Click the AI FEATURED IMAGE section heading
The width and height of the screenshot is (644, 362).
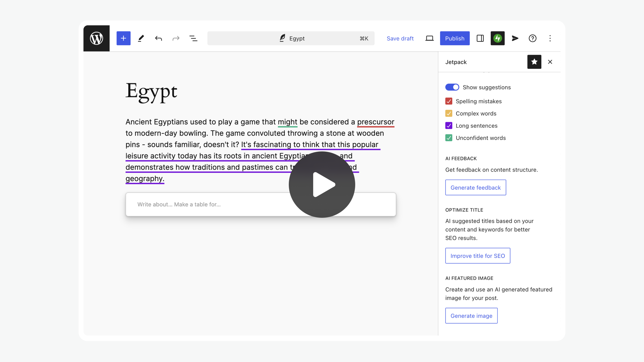pyautogui.click(x=469, y=278)
